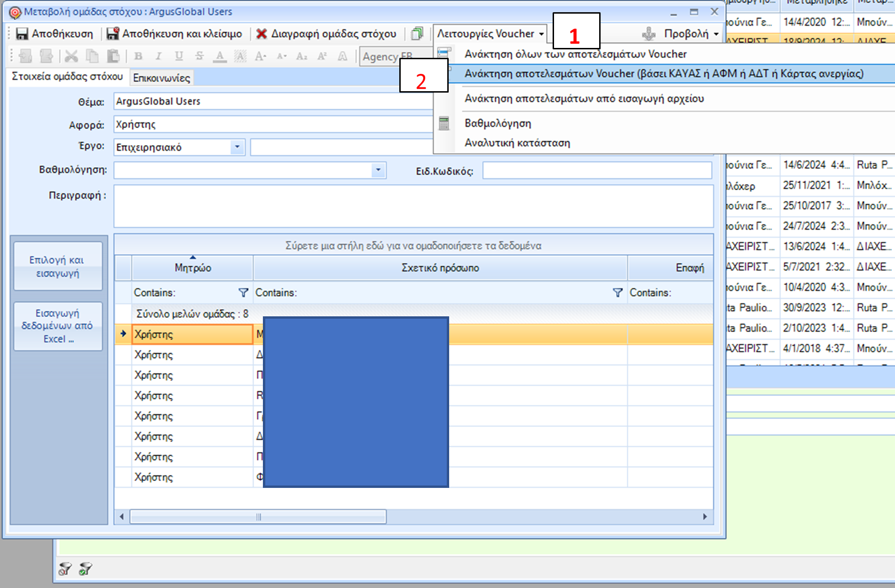Switch to Στοιχεία ομάδας στόχου tab
Image resolution: width=895 pixels, height=588 pixels.
click(67, 77)
